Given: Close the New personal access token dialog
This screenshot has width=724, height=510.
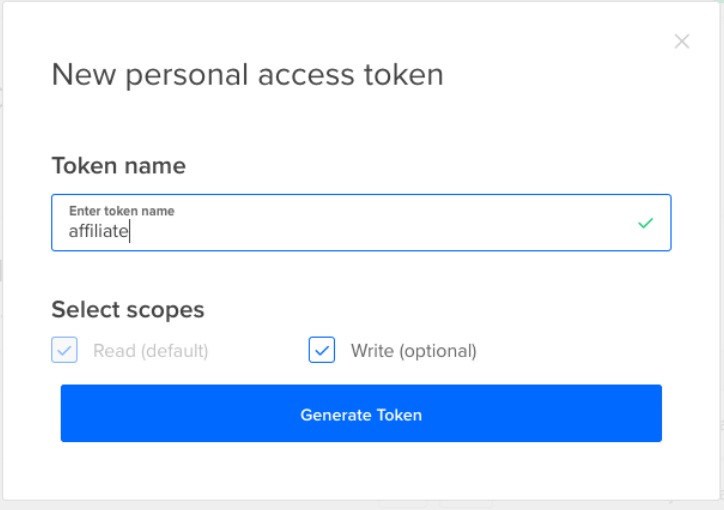Looking at the screenshot, I should pos(682,42).
